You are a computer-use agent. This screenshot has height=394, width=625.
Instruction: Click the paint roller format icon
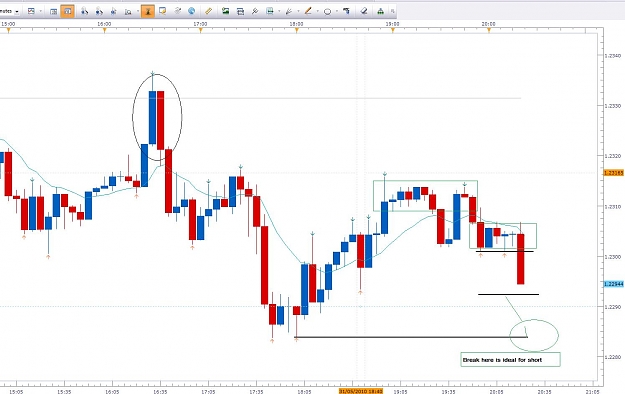tap(346, 11)
